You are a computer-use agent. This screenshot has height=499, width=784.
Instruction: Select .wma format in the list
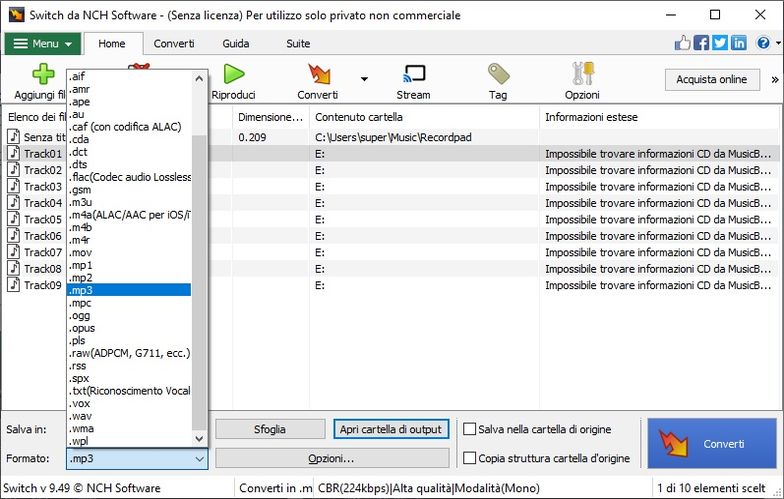pyautogui.click(x=129, y=428)
